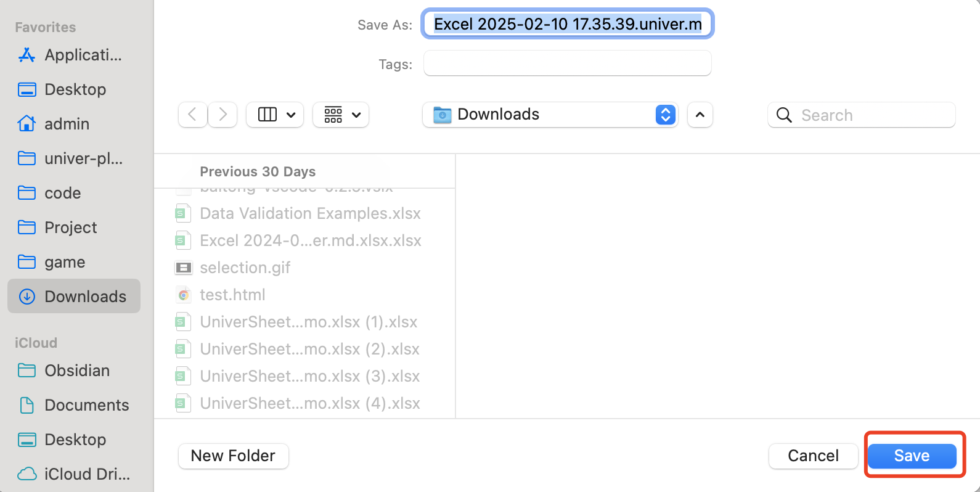Click into the Tags field
The image size is (980, 492).
coord(567,64)
